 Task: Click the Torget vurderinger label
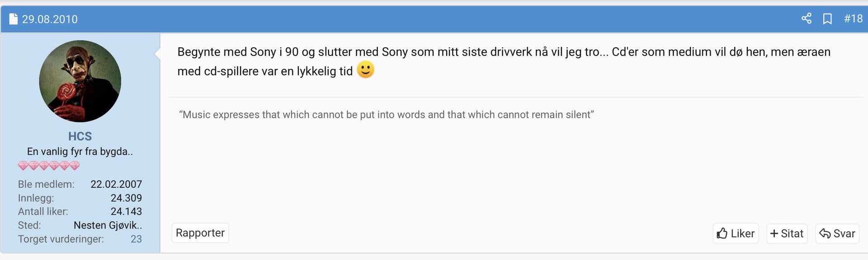pyautogui.click(x=61, y=239)
